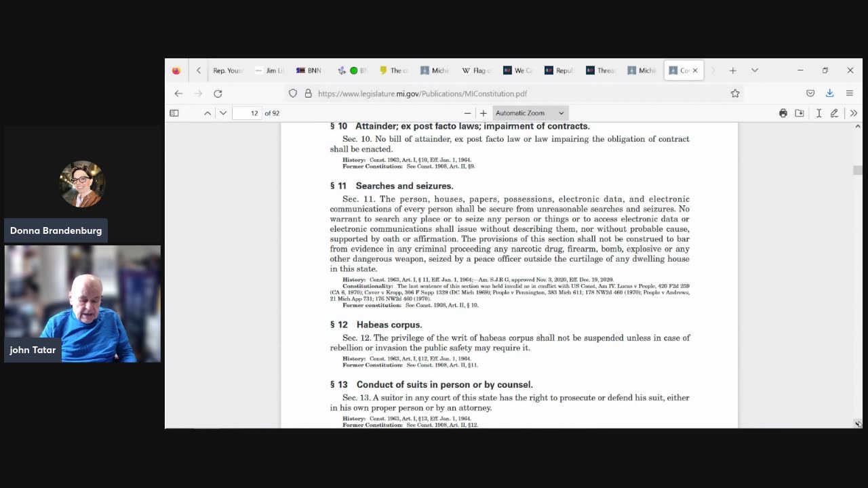Switch to the Repub tab

tap(559, 70)
